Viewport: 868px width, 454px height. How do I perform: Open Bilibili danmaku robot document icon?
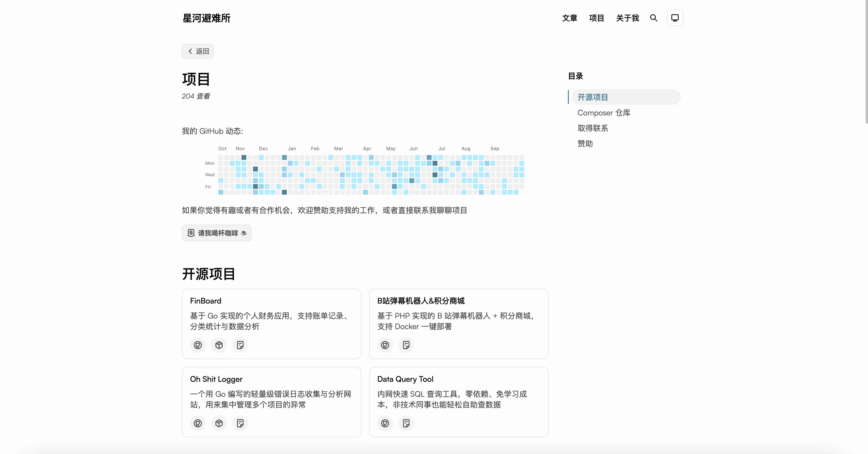point(406,345)
